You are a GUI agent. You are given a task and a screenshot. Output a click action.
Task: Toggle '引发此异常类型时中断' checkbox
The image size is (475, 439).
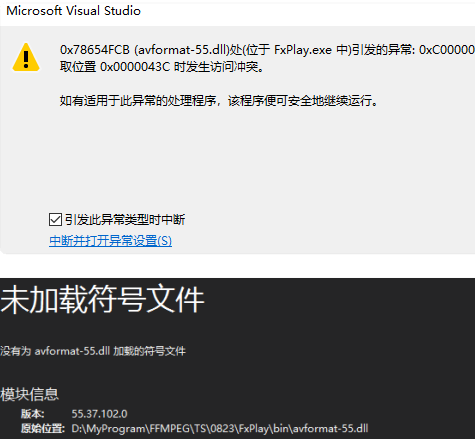pos(55,220)
